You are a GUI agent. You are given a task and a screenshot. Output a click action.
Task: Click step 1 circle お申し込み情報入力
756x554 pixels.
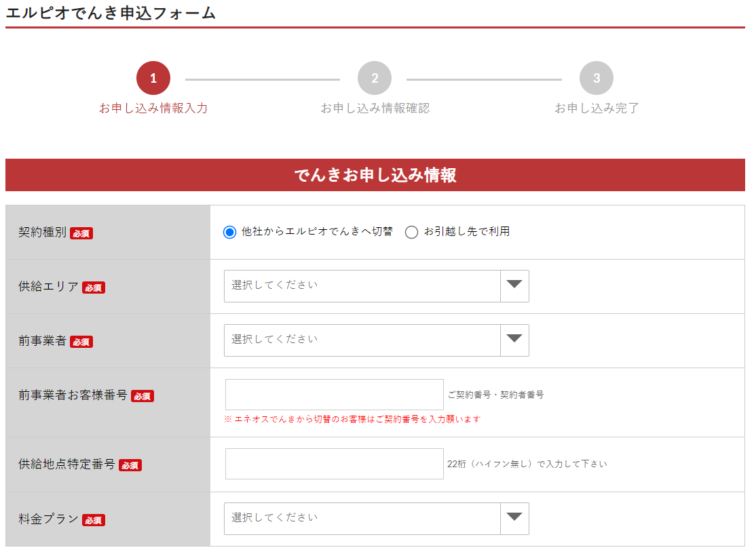[x=153, y=78]
